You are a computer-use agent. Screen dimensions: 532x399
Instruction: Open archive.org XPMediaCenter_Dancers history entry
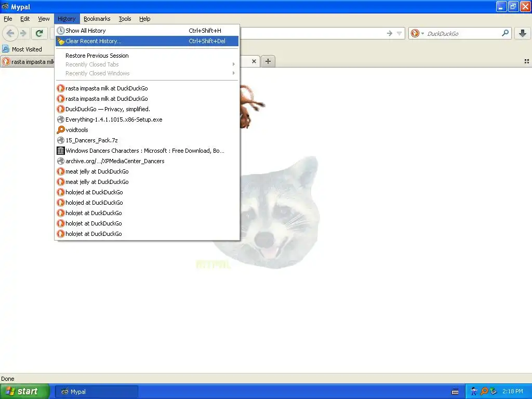tap(147, 161)
